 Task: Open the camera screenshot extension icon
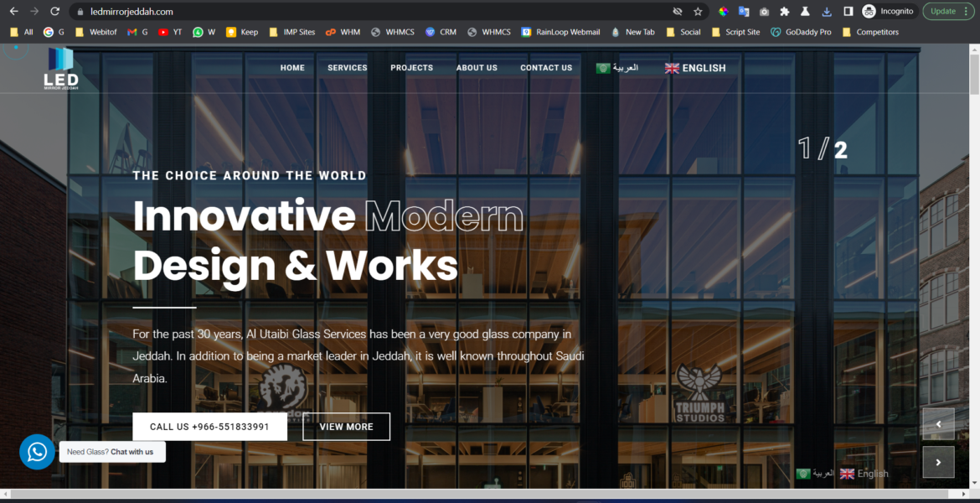click(x=764, y=12)
